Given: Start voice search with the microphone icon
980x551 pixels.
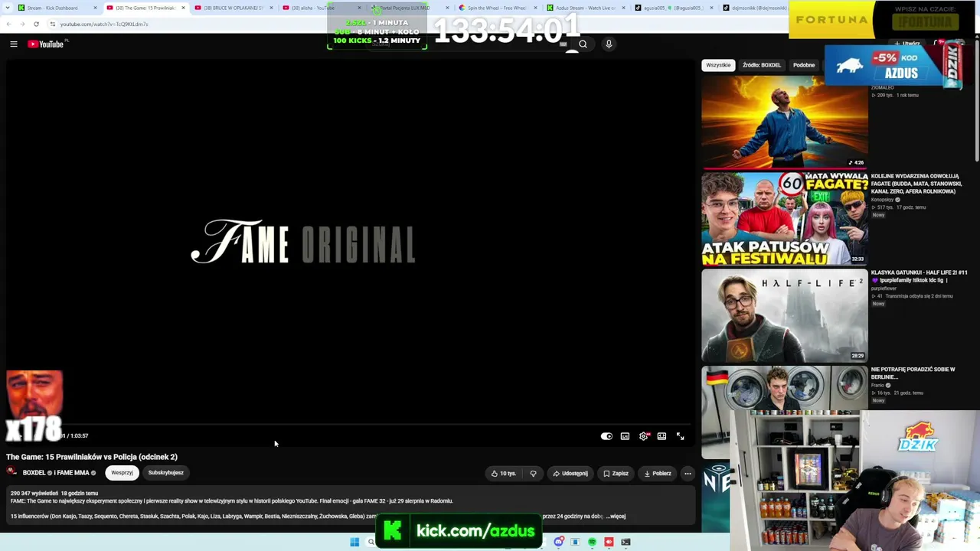Looking at the screenshot, I should [609, 44].
